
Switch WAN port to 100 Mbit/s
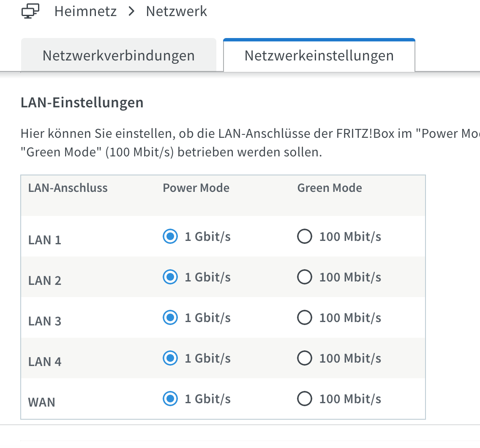pos(305,399)
